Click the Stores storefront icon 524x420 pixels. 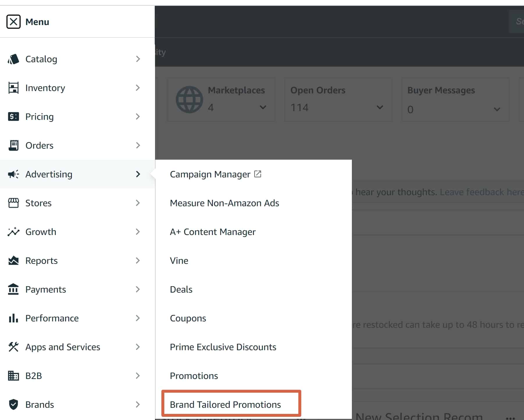pos(13,203)
